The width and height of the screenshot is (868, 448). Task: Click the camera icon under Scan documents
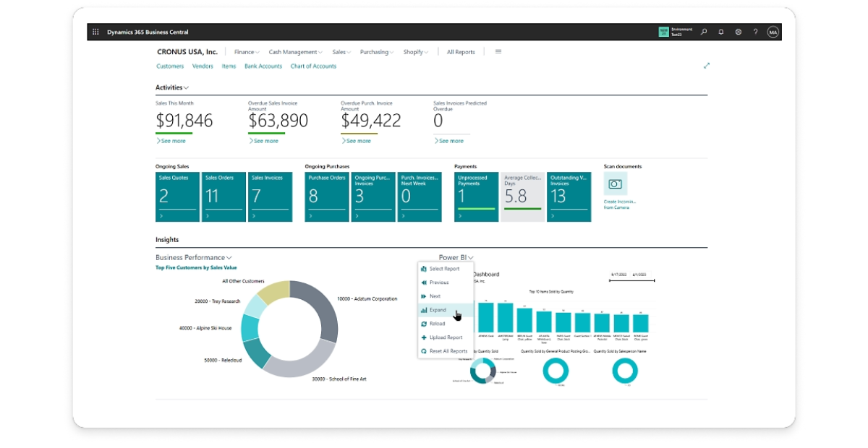coord(616,184)
